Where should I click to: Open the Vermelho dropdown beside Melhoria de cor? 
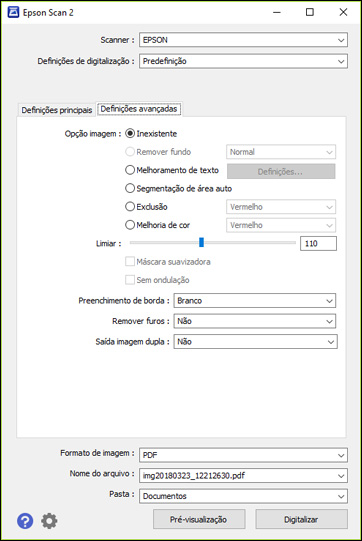[281, 225]
